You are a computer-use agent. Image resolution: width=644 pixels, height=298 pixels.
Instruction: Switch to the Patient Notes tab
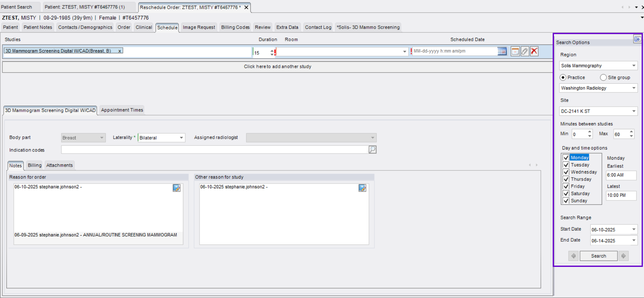click(38, 27)
